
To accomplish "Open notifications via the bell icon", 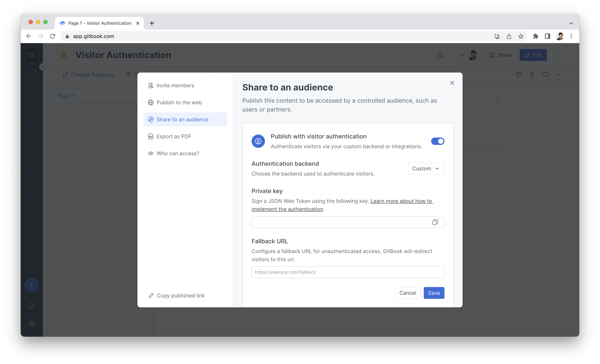I will click(31, 306).
